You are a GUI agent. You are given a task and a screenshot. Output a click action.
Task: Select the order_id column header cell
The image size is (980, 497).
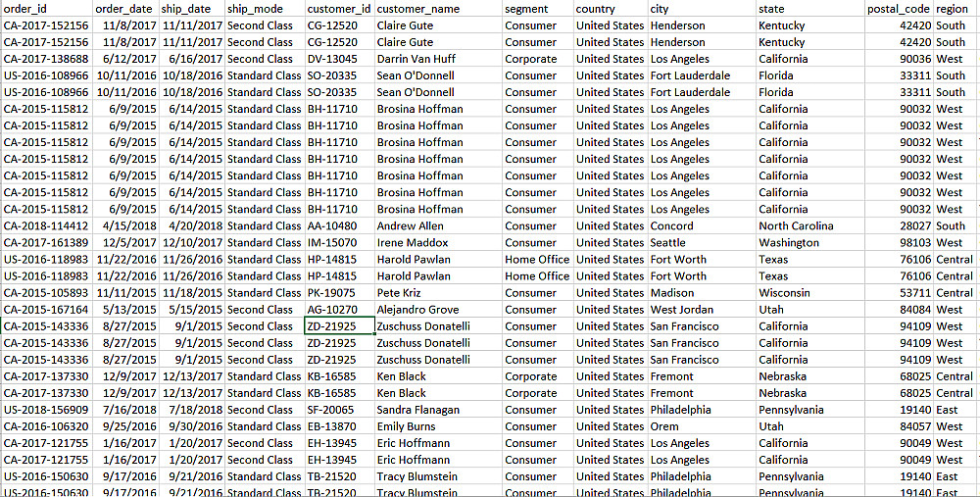tap(47, 9)
